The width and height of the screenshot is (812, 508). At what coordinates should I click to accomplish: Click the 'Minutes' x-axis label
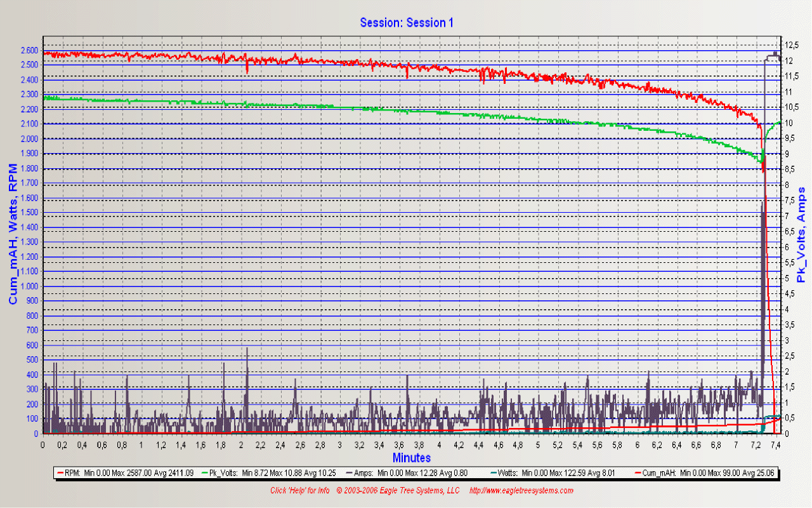coord(411,458)
